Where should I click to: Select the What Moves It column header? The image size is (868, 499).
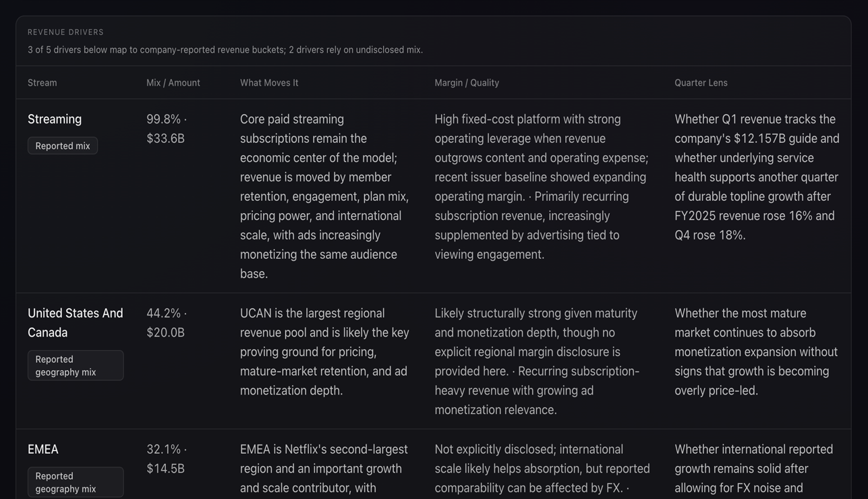tap(269, 83)
